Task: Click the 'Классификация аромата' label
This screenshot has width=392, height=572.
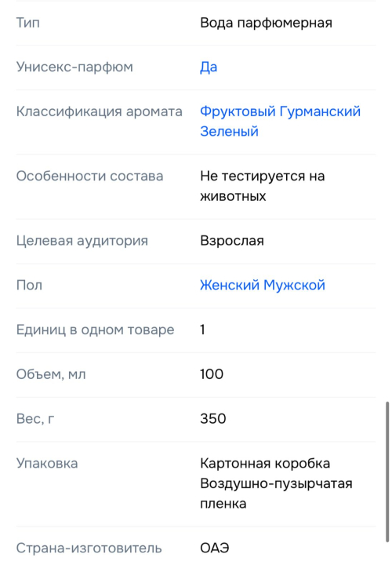Action: (x=100, y=111)
